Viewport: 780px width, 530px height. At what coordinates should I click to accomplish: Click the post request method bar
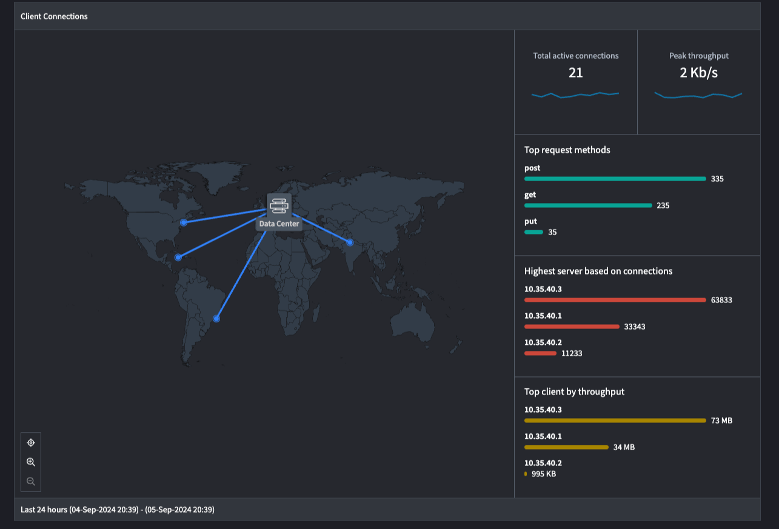615,179
